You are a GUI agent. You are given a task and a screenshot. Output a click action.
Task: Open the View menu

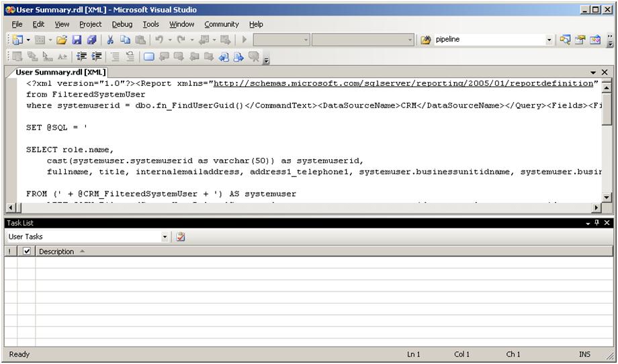[62, 24]
